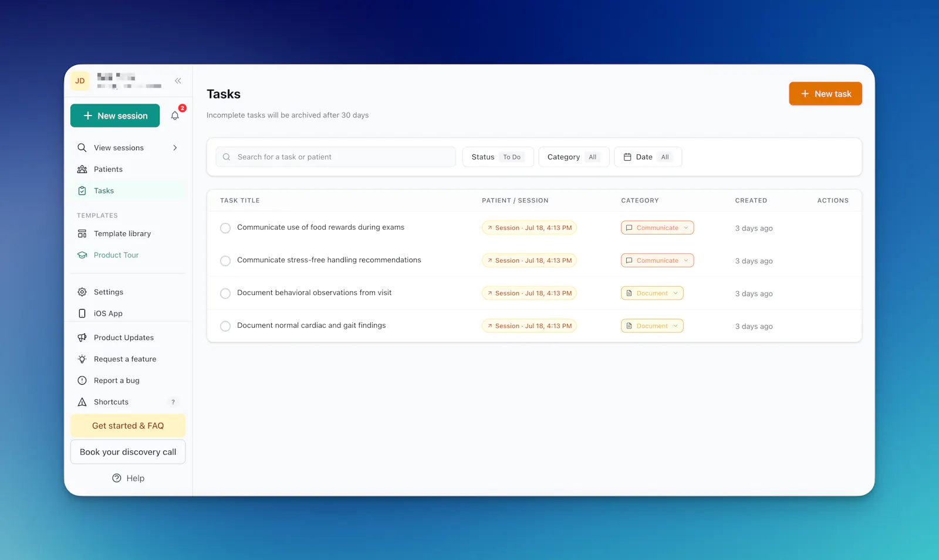Click the CATEGORY column header
Screen dimensions: 939x560
pyautogui.click(x=640, y=201)
